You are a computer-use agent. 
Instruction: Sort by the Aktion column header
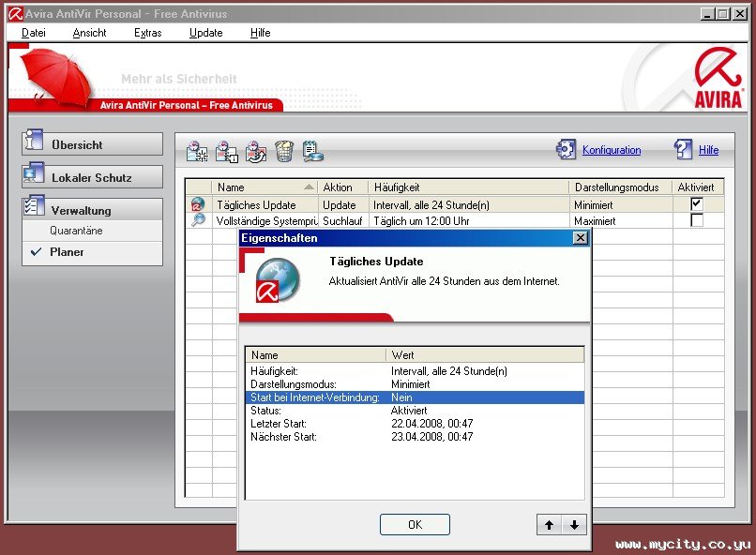point(342,187)
